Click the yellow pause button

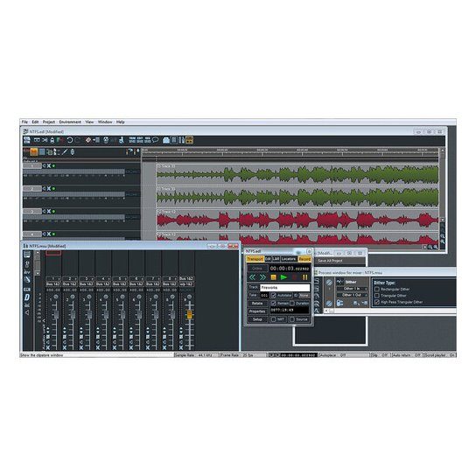point(304,277)
